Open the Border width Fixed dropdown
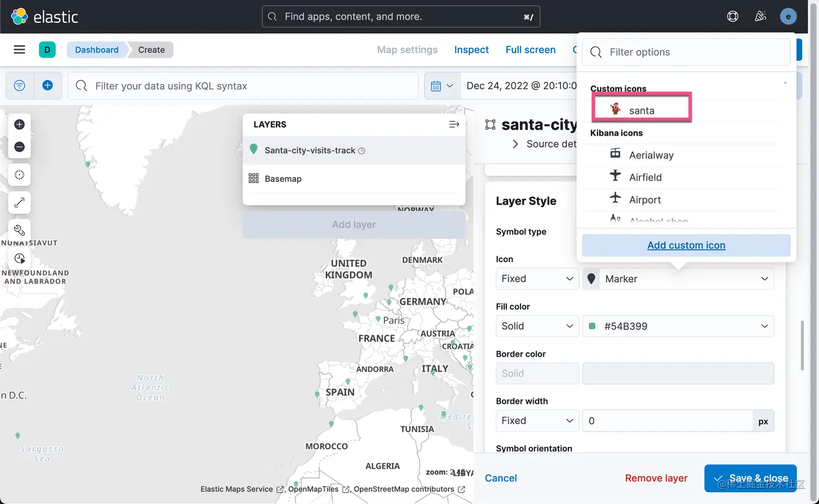This screenshot has height=504, width=819. pos(537,421)
